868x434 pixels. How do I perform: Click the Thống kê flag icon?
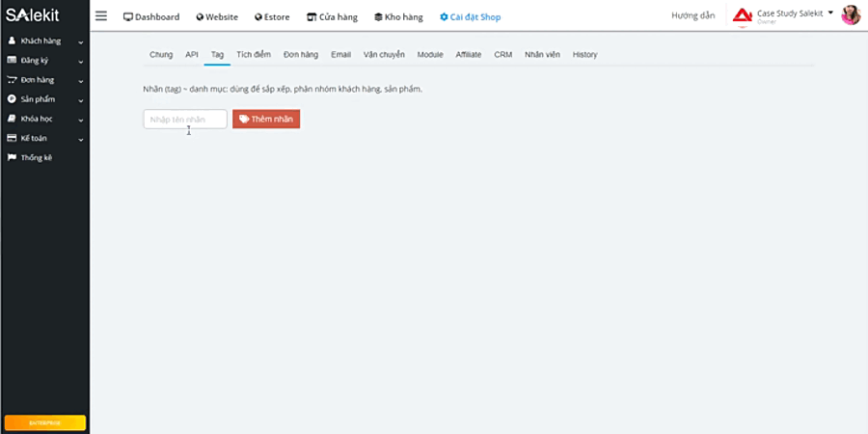click(12, 158)
